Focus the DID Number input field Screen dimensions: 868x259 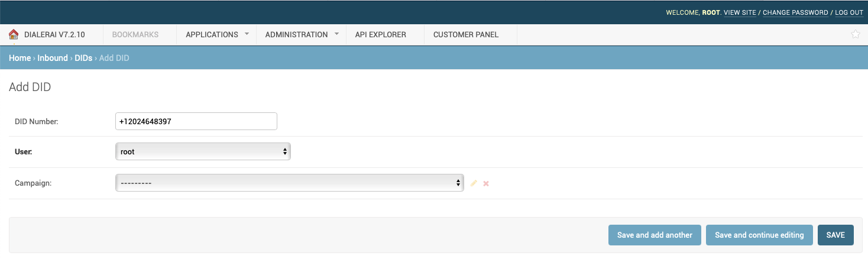196,121
